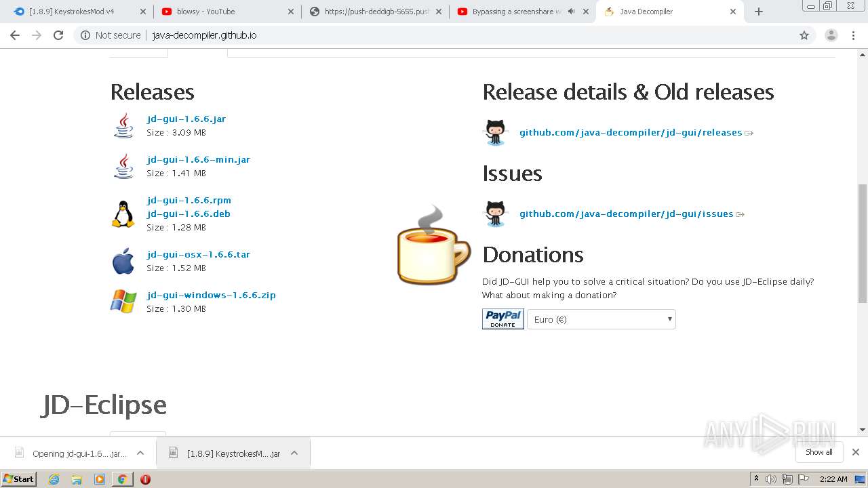Download jd-gui-1.6.6.rpm
This screenshot has width=868, height=488.
tap(189, 200)
